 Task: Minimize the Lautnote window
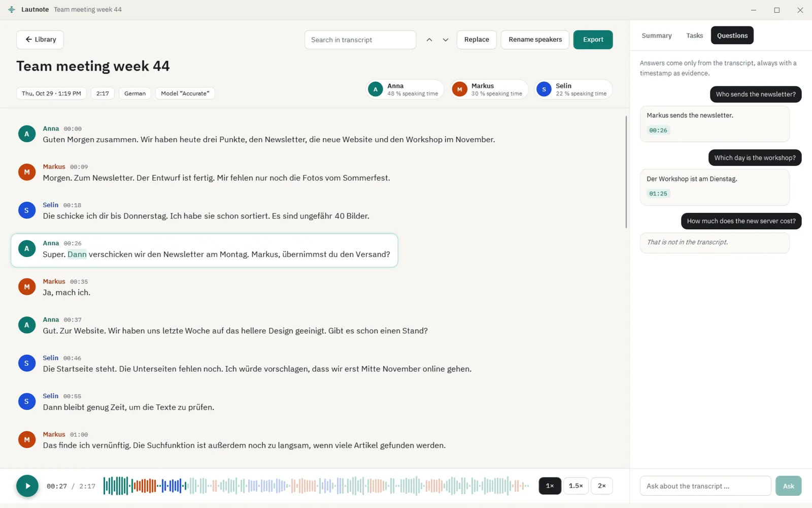click(754, 10)
